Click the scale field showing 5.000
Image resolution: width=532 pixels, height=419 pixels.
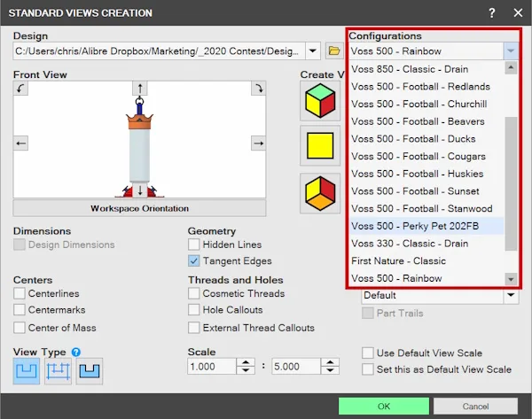tap(296, 367)
